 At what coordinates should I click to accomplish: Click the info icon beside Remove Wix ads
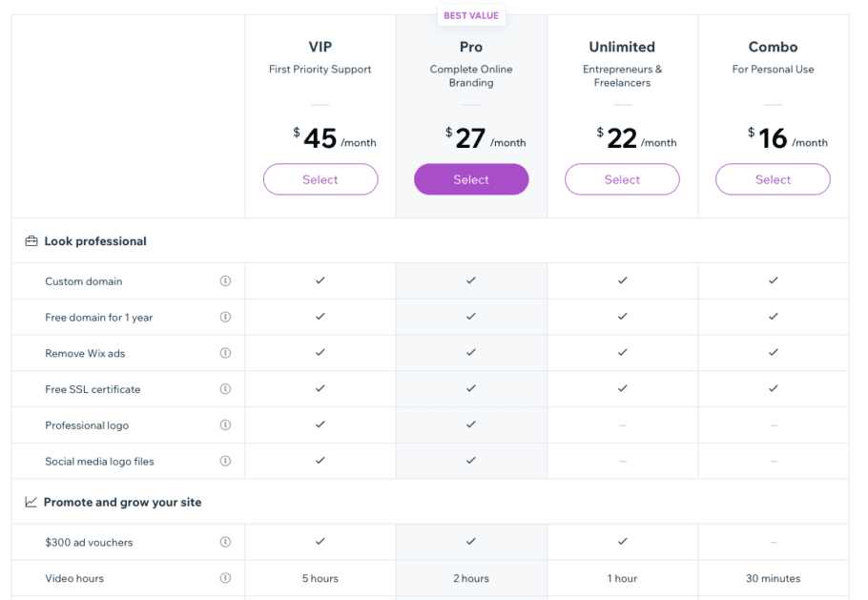click(226, 353)
